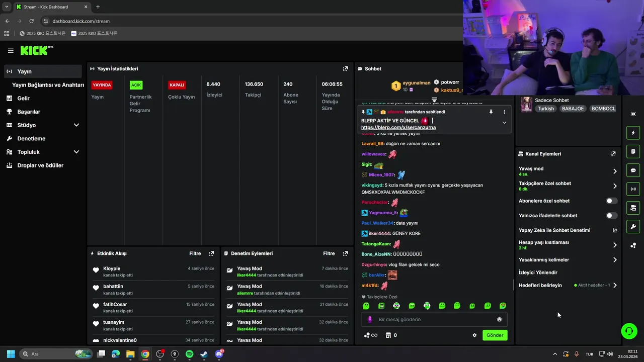644x362 pixels.
Task: Click the Bir mesaj gönderin input
Action: point(435,319)
